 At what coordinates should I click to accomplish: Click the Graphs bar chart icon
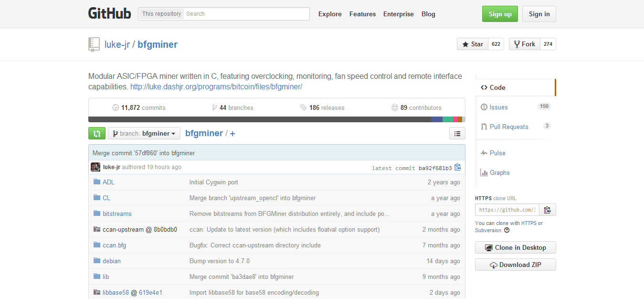click(484, 172)
